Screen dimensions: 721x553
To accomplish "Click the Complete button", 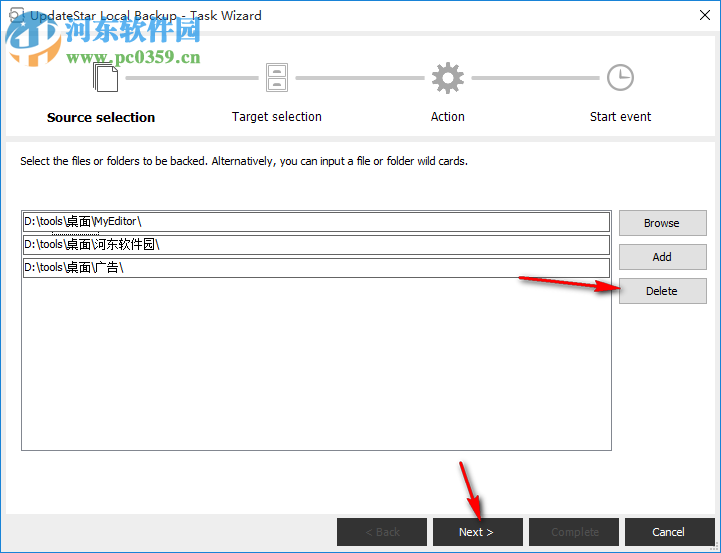I will point(573,532).
